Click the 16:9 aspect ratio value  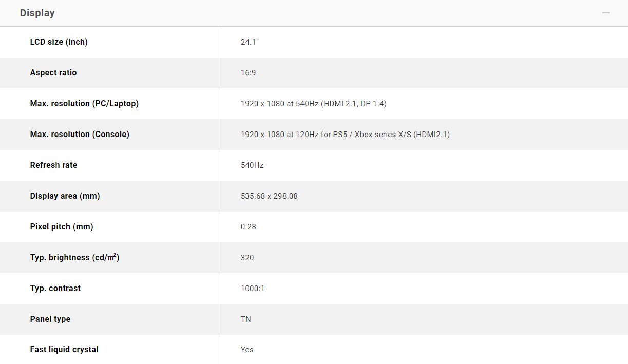[248, 72]
